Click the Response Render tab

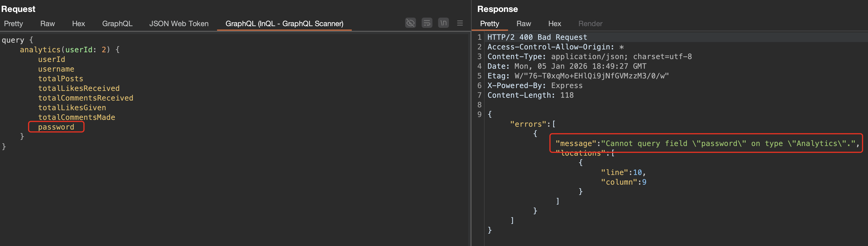(x=590, y=24)
